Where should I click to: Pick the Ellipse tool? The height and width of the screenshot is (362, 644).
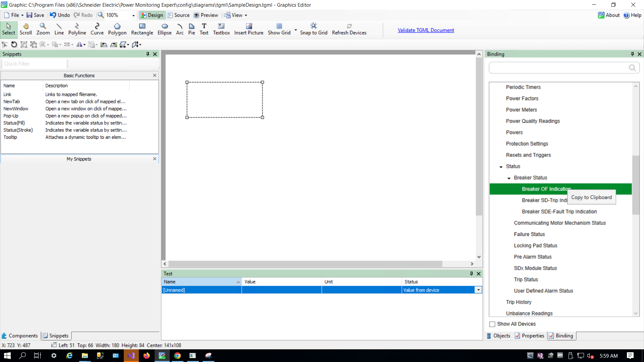click(x=164, y=29)
